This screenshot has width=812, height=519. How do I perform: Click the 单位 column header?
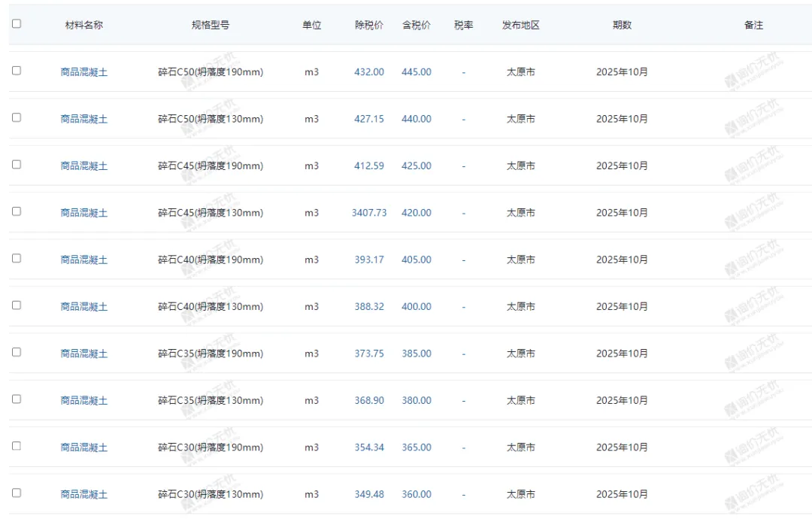click(312, 25)
